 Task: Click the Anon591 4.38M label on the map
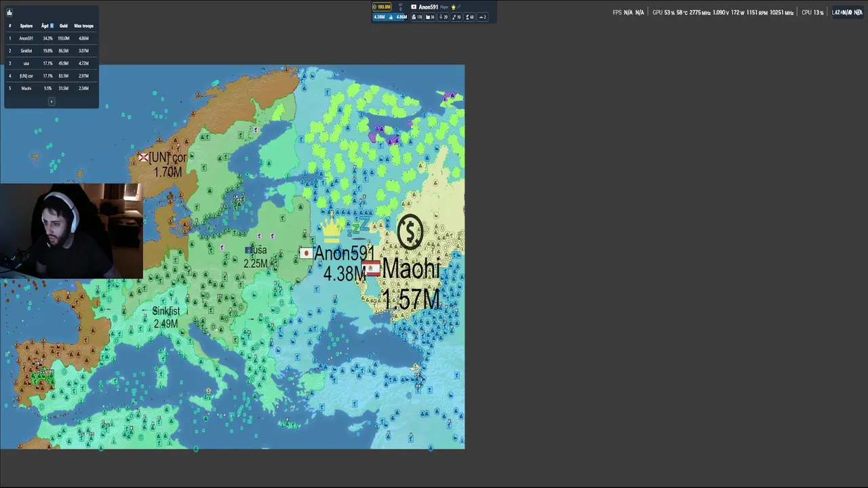tap(344, 264)
